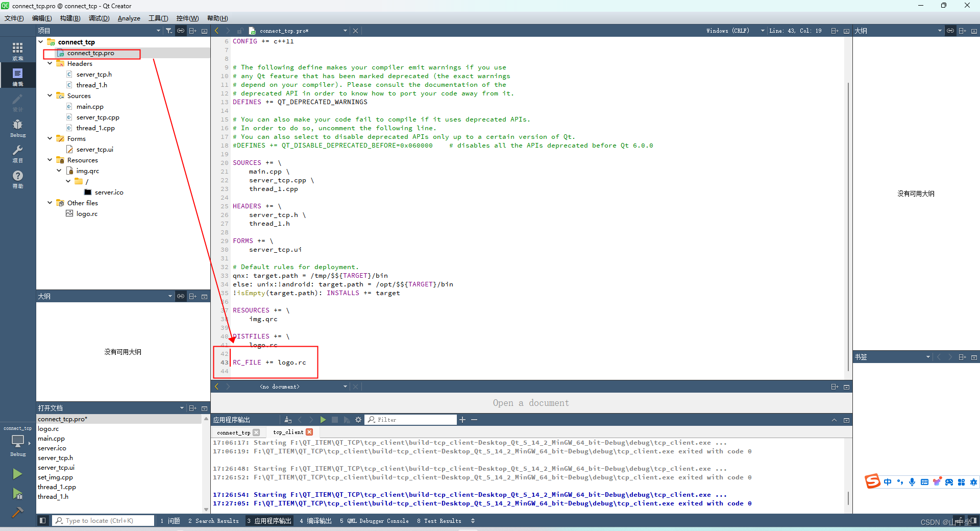This screenshot has width=980, height=531.
Task: Minimize the application output pane with the up chevron
Action: pos(834,420)
